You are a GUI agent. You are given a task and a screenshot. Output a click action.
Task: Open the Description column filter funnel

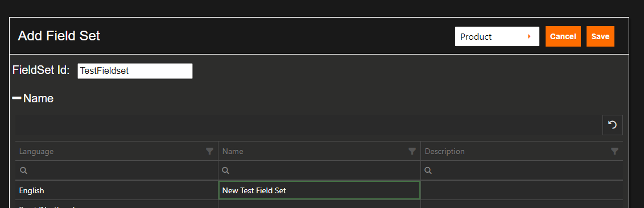coord(614,151)
